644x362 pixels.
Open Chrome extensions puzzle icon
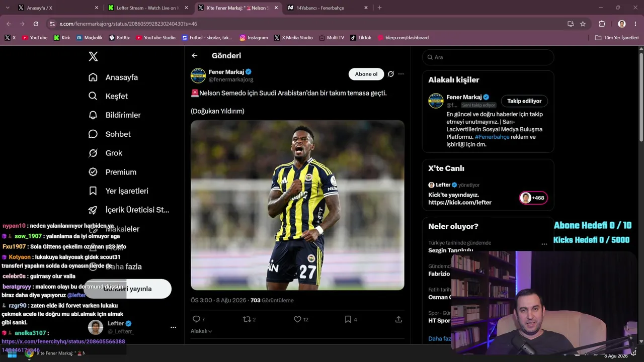click(x=602, y=24)
